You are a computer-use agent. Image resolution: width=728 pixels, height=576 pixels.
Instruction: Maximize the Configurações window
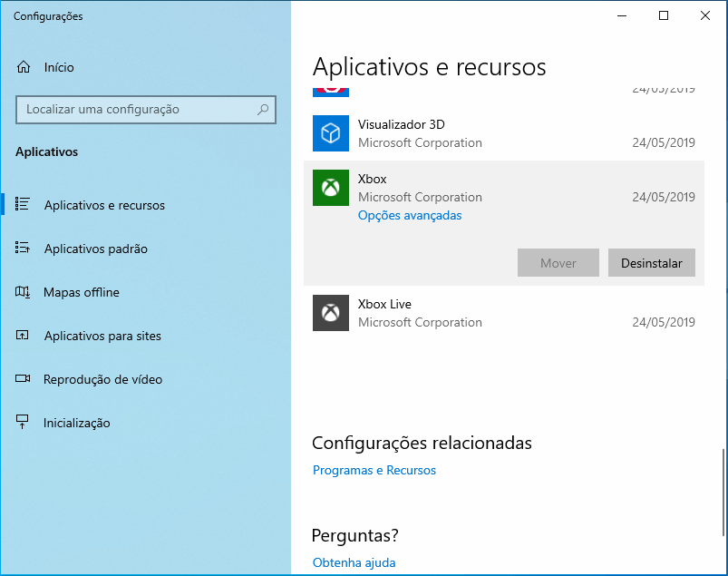[664, 15]
